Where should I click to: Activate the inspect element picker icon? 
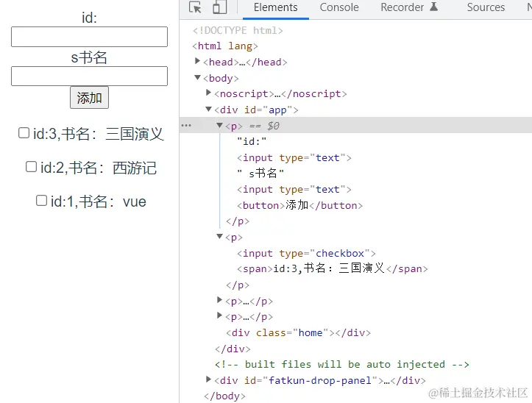coord(195,7)
